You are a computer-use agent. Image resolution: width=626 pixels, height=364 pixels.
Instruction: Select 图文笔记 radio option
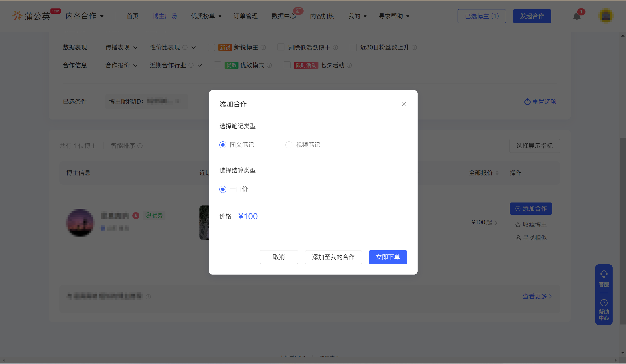tap(223, 145)
